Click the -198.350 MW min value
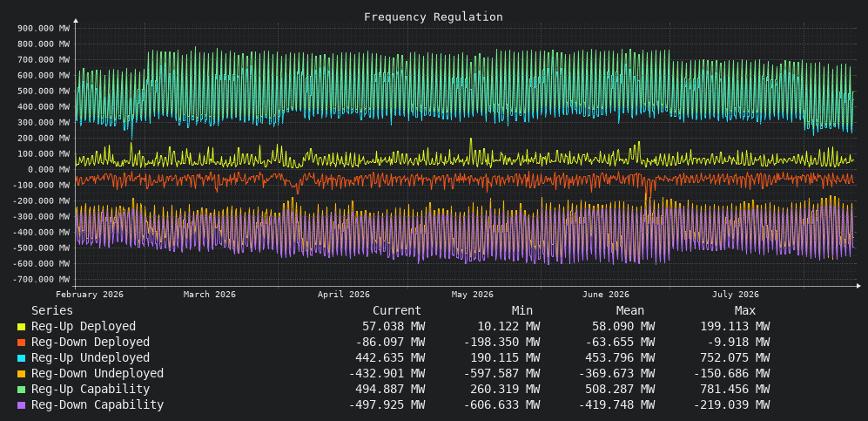This screenshot has height=421, width=868. [501, 343]
